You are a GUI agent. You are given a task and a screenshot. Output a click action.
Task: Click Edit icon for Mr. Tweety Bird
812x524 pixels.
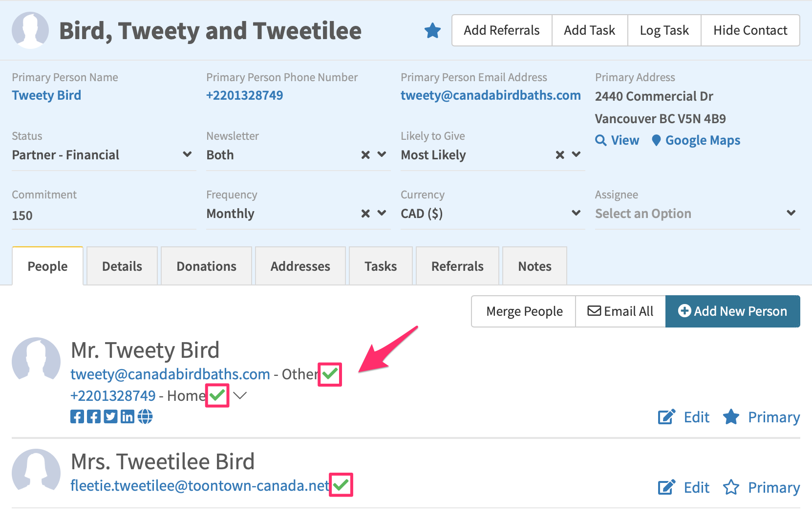pyautogui.click(x=666, y=417)
